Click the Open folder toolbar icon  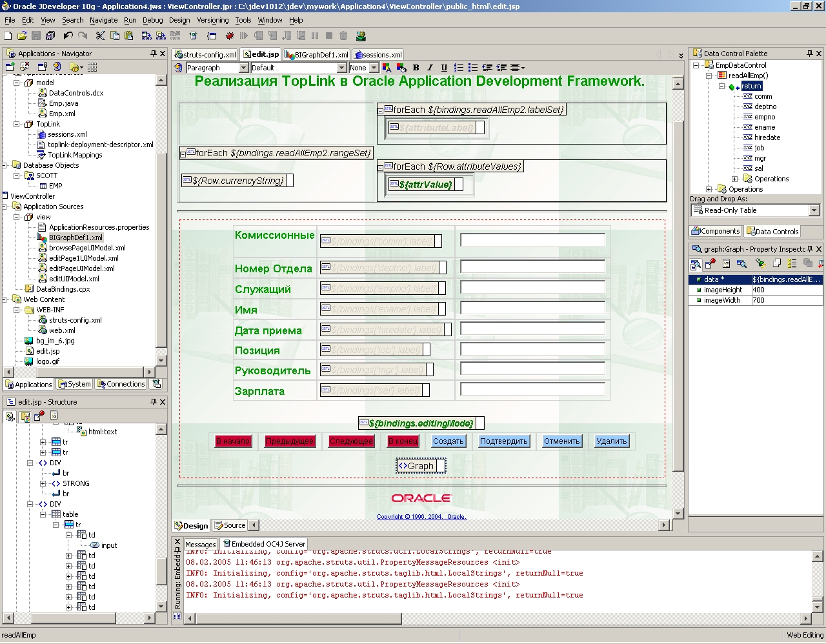tap(22, 36)
